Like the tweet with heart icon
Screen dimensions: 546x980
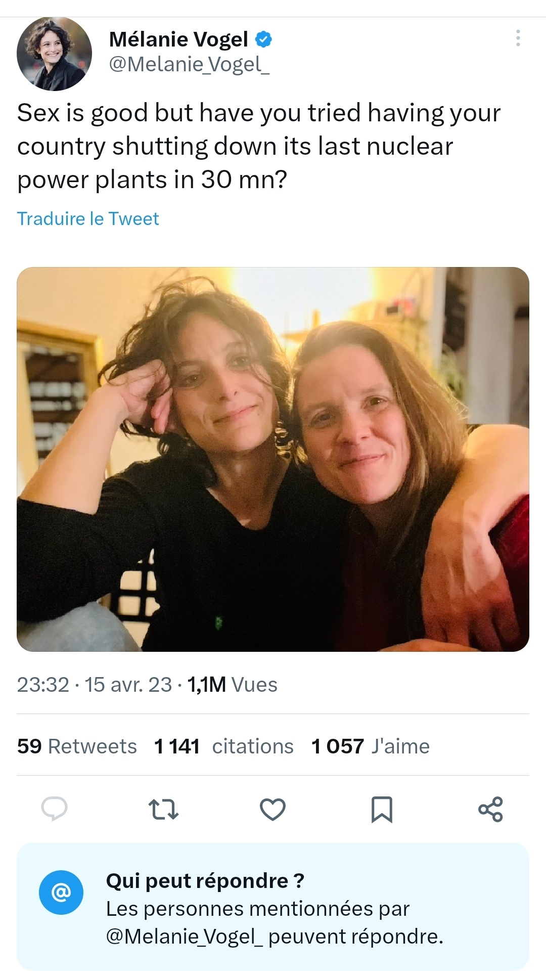point(272,809)
